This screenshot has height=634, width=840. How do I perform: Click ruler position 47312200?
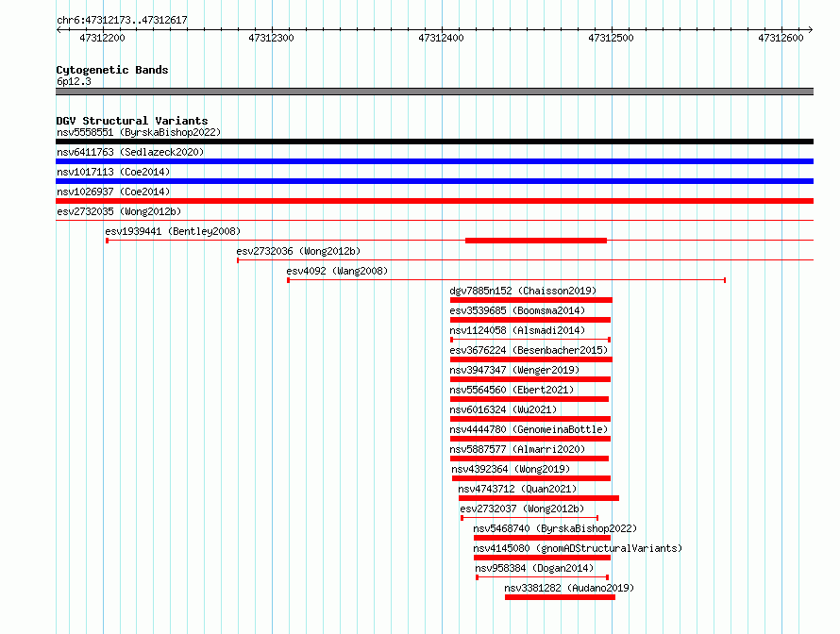[102, 38]
